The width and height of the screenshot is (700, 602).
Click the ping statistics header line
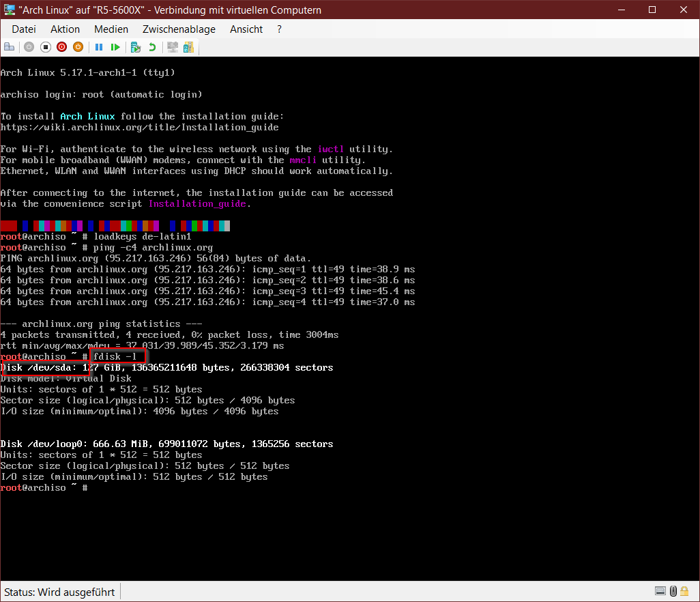coord(101,324)
